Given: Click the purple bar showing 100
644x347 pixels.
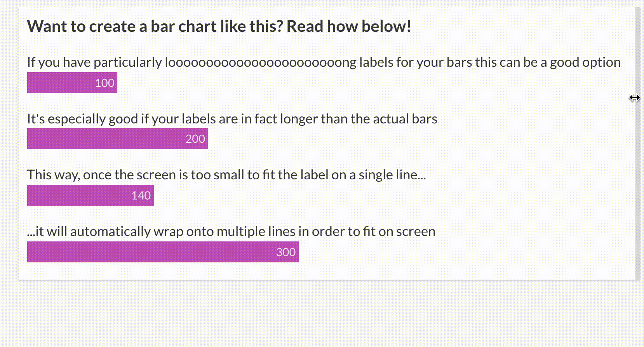Looking at the screenshot, I should 72,83.
